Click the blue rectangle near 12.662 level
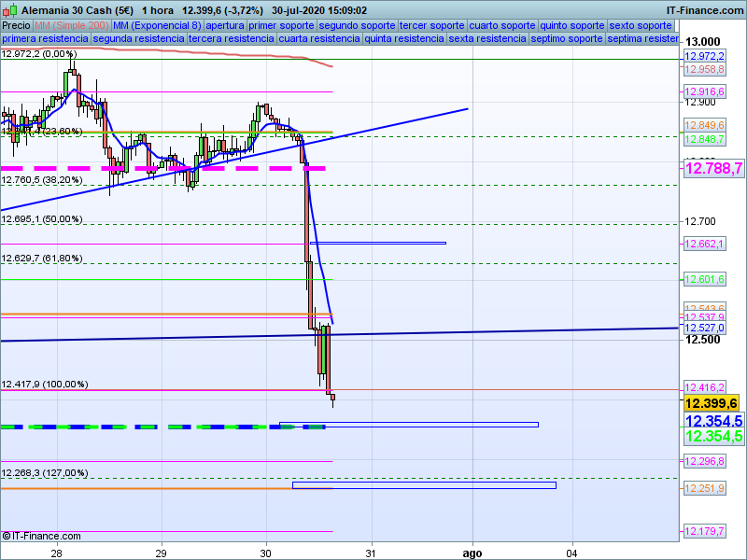Viewport: 747px width, 560px height. tap(378, 243)
